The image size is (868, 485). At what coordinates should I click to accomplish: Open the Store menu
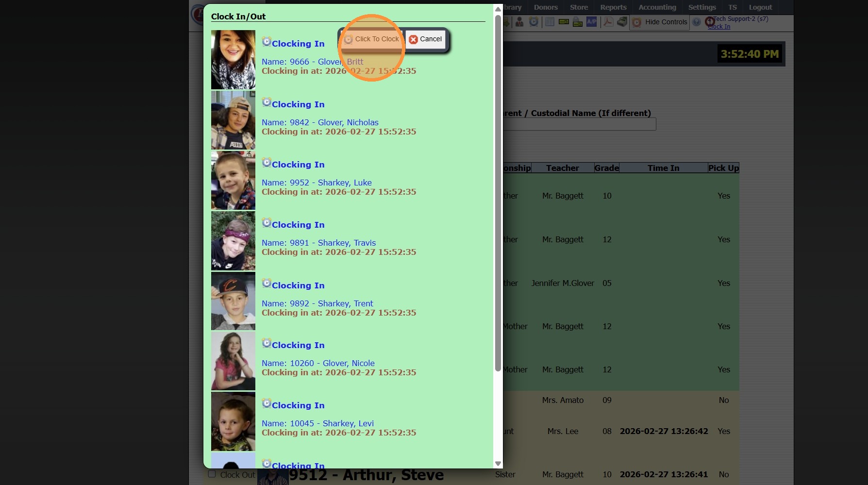click(579, 7)
